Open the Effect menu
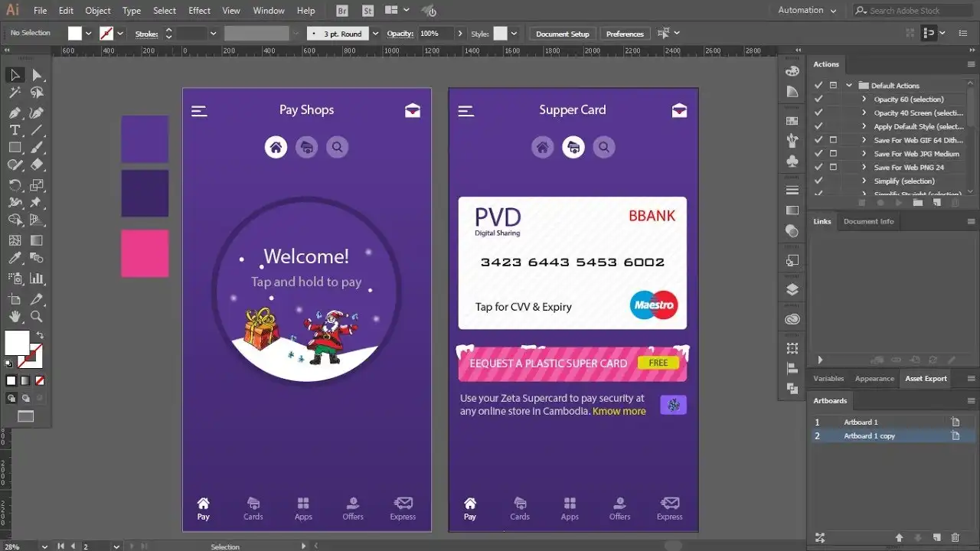This screenshot has width=980, height=551. 199,10
